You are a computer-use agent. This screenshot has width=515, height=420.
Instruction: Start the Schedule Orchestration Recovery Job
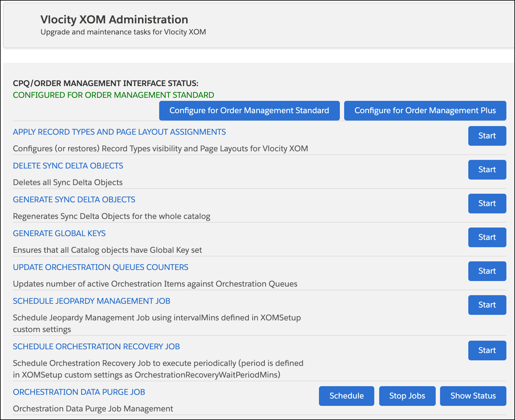pyautogui.click(x=487, y=351)
